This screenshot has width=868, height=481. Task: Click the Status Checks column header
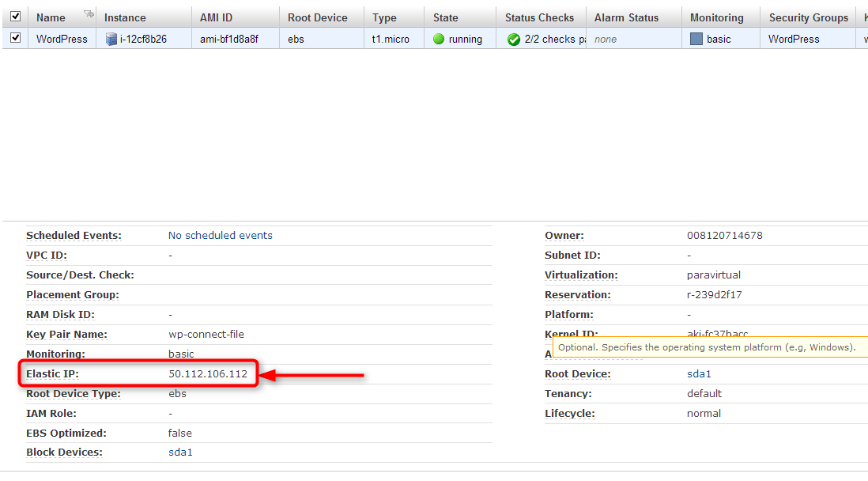540,17
